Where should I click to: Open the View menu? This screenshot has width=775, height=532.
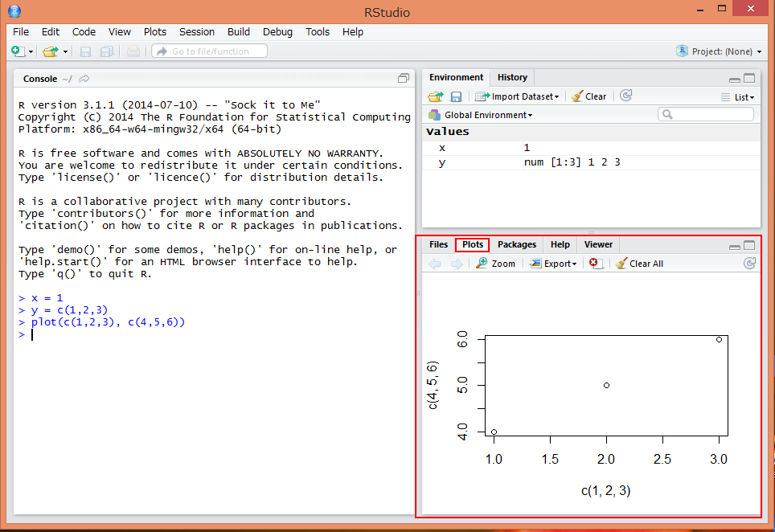(120, 31)
